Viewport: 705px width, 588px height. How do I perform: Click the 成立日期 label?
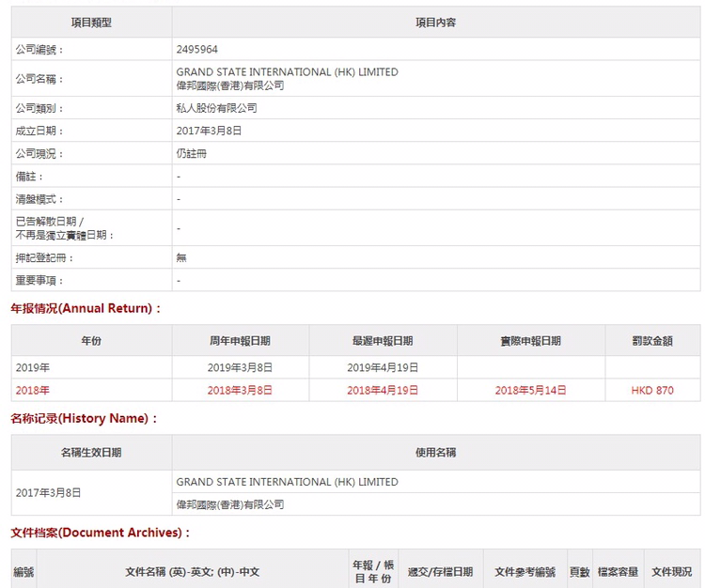[39, 131]
